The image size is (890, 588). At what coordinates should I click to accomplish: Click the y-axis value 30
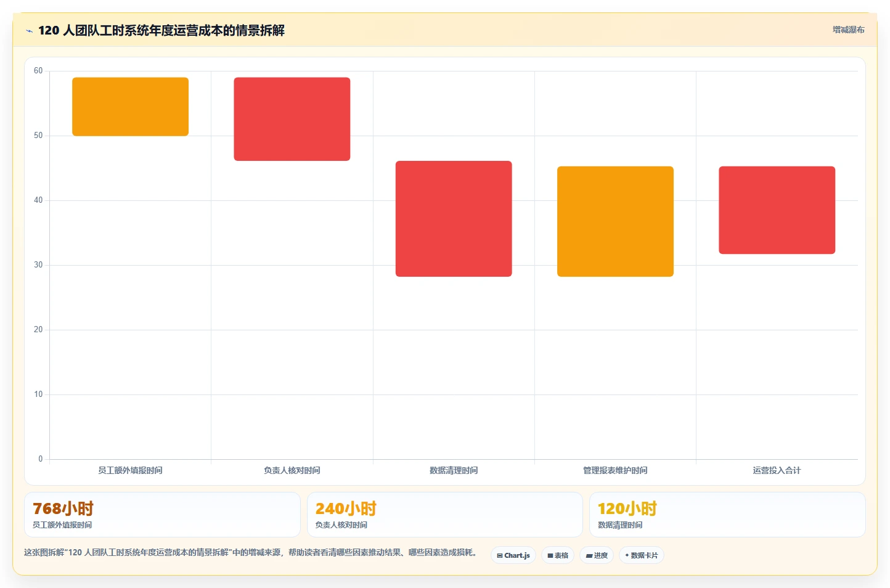pos(38,265)
